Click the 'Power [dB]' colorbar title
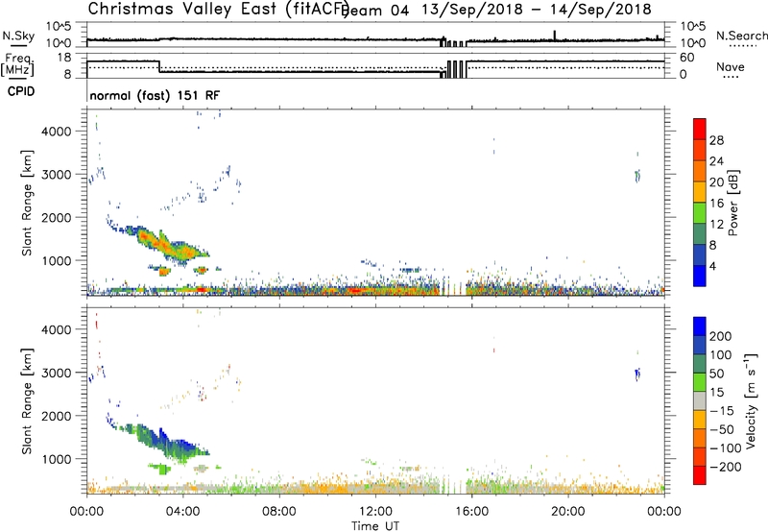Screen dimensions: 768x532 [732, 203]
